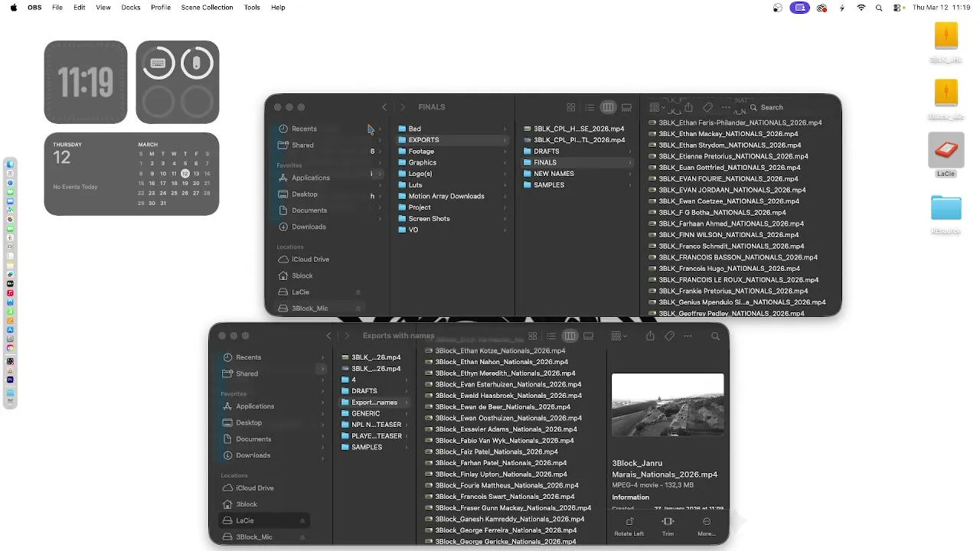Open the File menu
Screen dimensions: 980x551
tap(57, 8)
